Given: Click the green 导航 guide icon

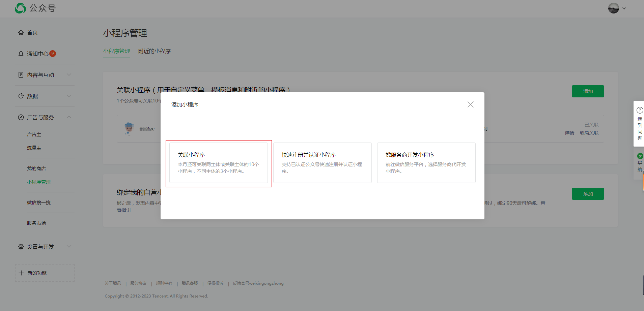Looking at the screenshot, I should pyautogui.click(x=640, y=156).
